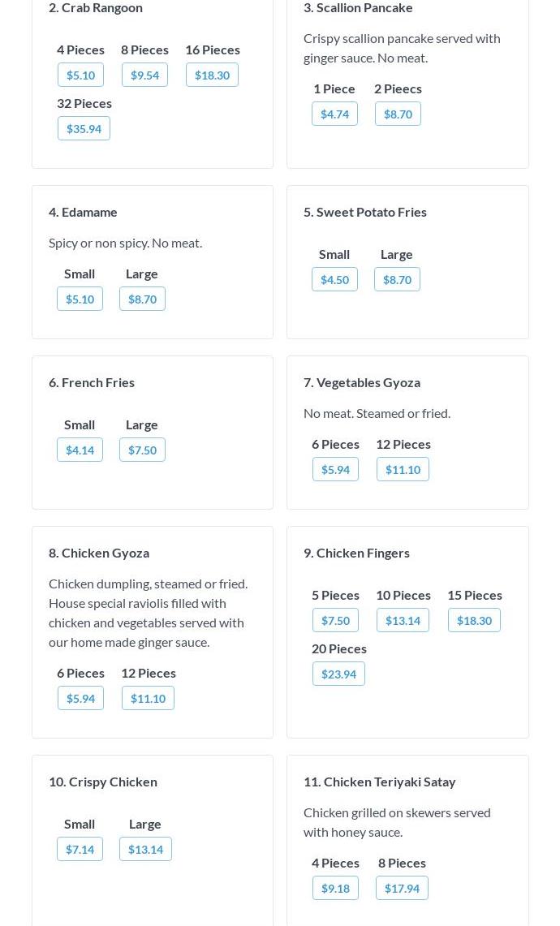Screen dimensions: 560x926
Task: Pick Chicken Fingers 15 Pieces $18.30
Action: [474, 620]
